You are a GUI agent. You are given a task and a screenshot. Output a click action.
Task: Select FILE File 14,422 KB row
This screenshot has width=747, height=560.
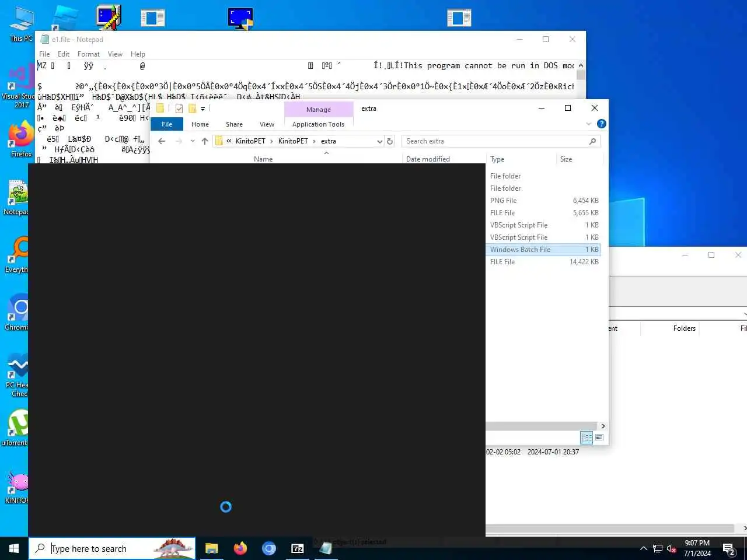[544, 262]
